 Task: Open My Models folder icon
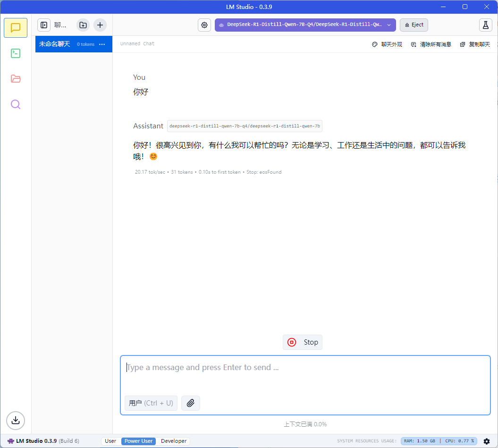(x=16, y=79)
